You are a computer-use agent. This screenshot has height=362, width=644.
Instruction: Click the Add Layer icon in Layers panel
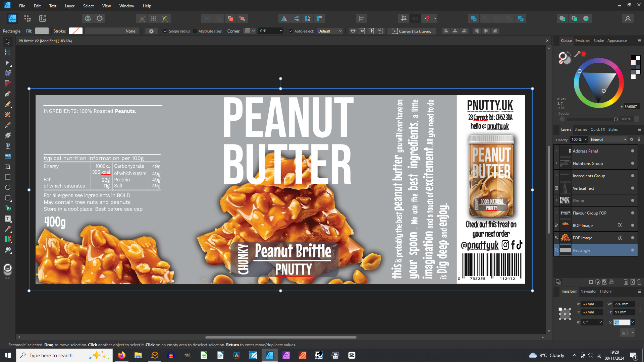(626, 282)
